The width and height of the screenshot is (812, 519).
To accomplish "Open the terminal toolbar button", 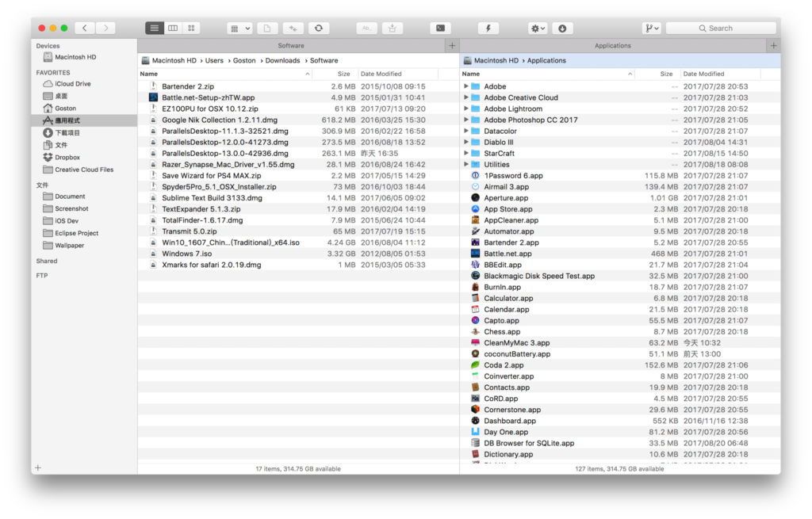I will coord(440,29).
